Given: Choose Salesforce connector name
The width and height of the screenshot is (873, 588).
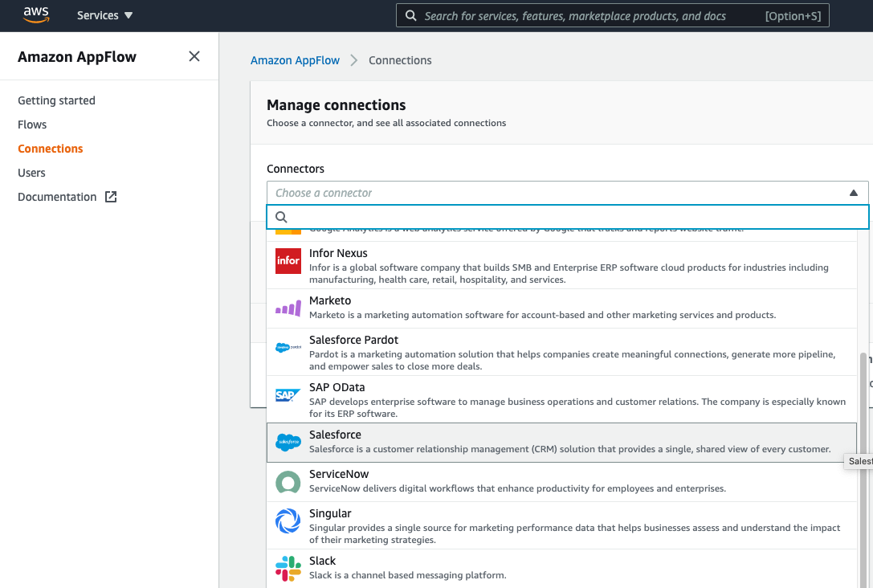Looking at the screenshot, I should coord(335,435).
